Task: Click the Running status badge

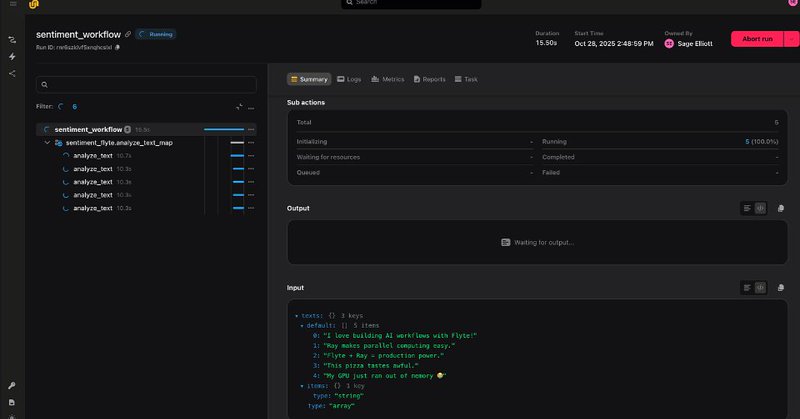Action: click(x=156, y=34)
